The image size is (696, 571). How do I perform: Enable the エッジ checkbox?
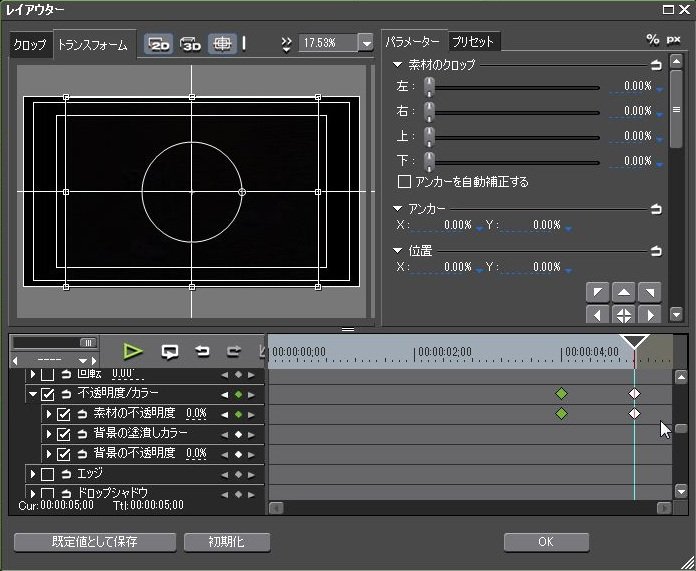pos(47,474)
